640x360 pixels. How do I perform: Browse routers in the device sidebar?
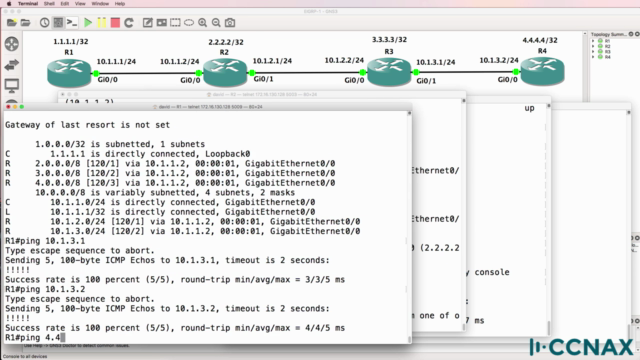(12, 44)
